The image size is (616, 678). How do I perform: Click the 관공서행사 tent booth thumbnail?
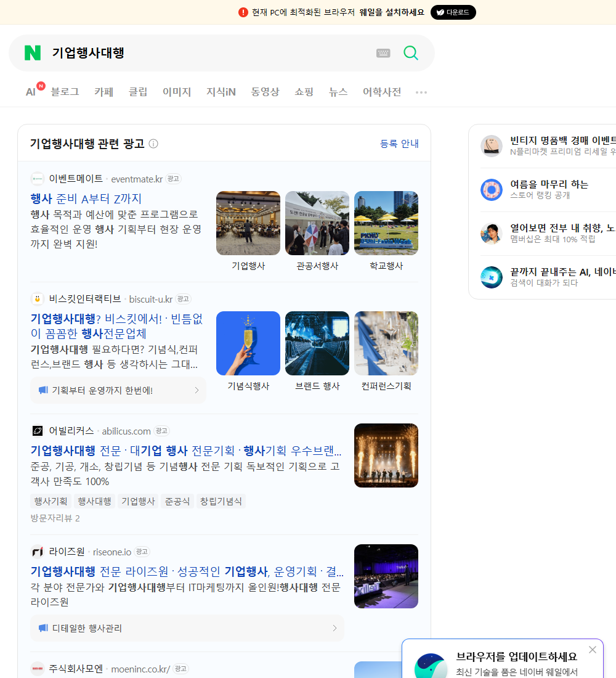[317, 223]
